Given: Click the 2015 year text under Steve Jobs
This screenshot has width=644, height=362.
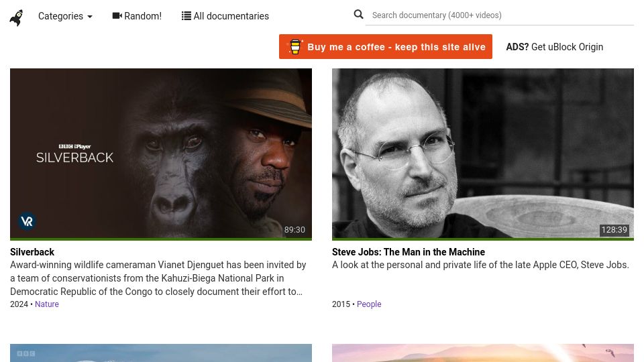Looking at the screenshot, I should pyautogui.click(x=341, y=304).
